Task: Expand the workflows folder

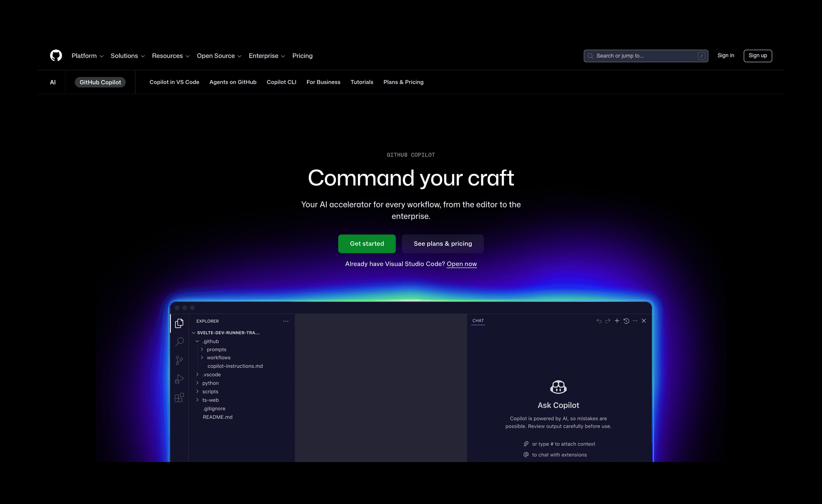Action: (x=202, y=358)
